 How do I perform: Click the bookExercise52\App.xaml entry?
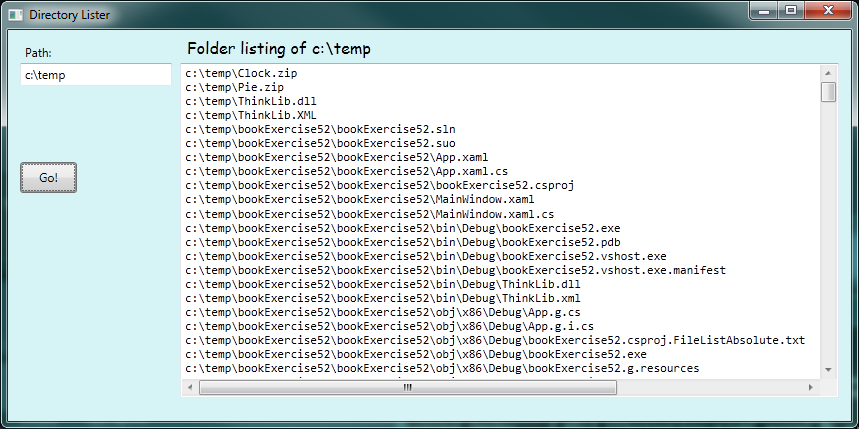337,158
